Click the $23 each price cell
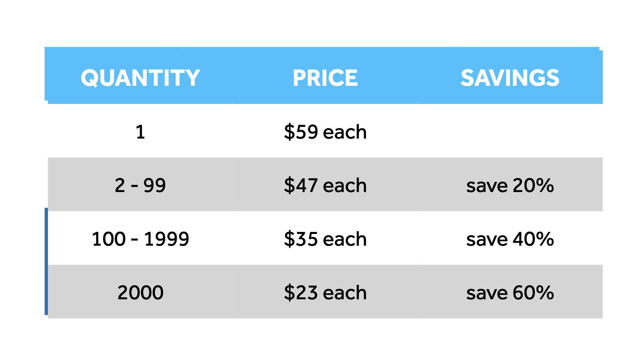 click(325, 292)
